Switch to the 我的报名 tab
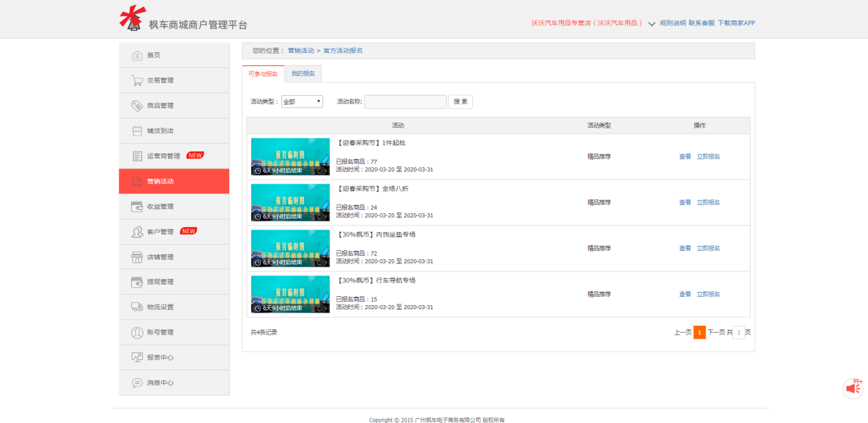 coord(303,73)
